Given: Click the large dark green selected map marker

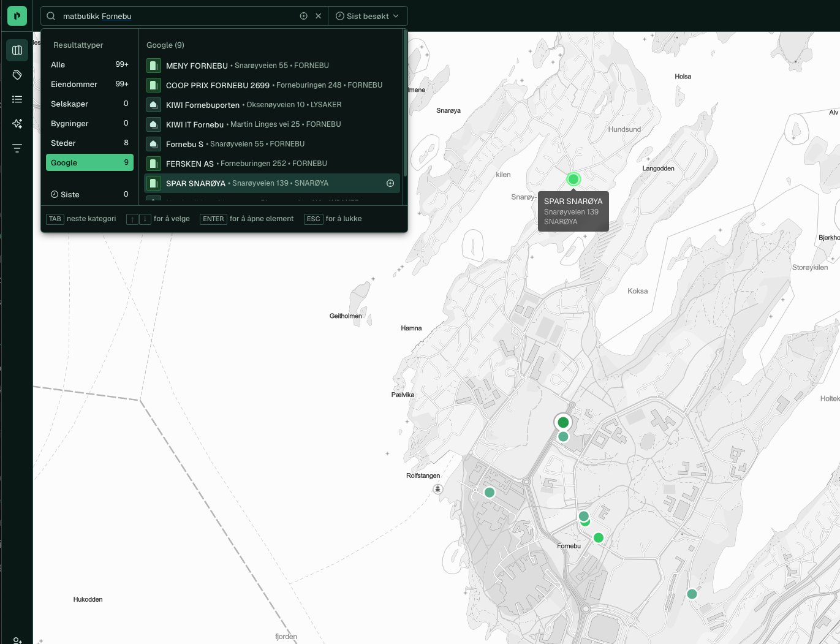Looking at the screenshot, I should (563, 422).
